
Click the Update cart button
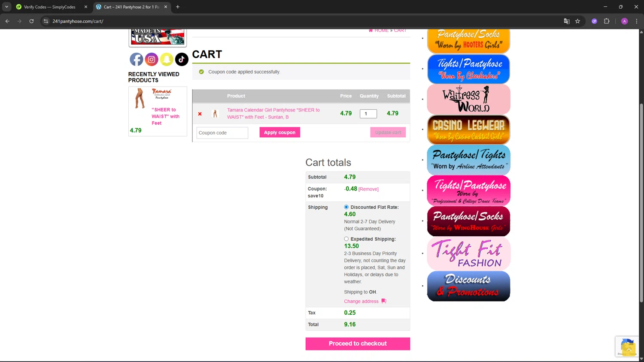[388, 133]
